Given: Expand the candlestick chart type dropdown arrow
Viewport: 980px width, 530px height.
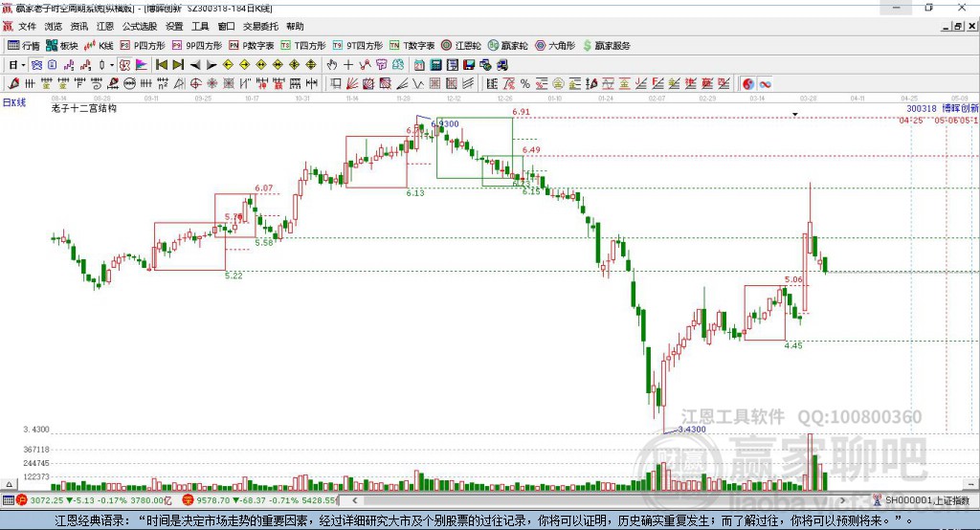Looking at the screenshot, I should pos(112,65).
